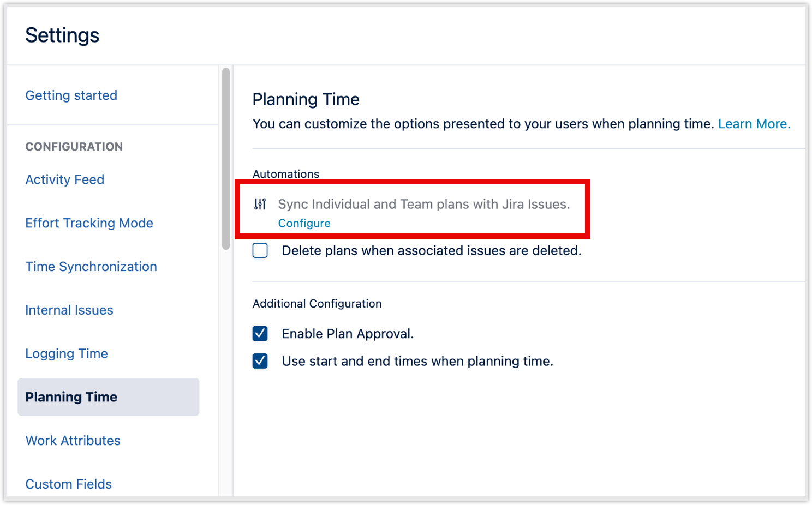
Task: Click the Delete plans checkbox label text
Action: click(431, 251)
